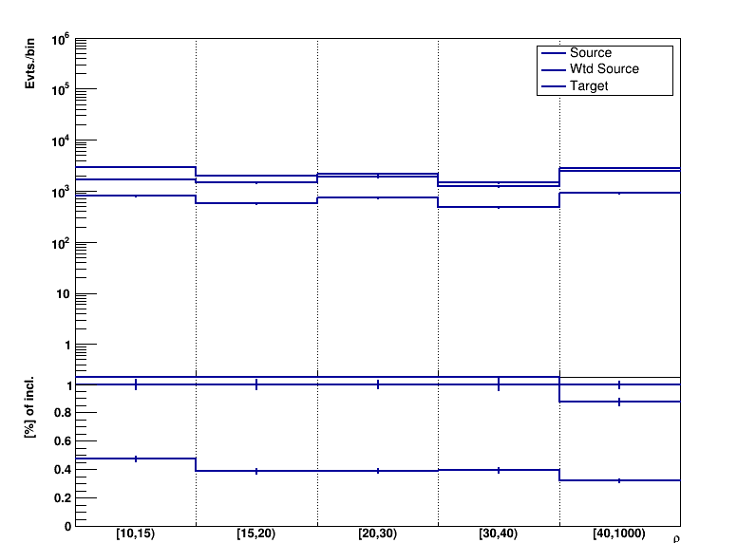Click the ρ x-axis title
The height and width of the screenshot is (543, 756).
676,539
